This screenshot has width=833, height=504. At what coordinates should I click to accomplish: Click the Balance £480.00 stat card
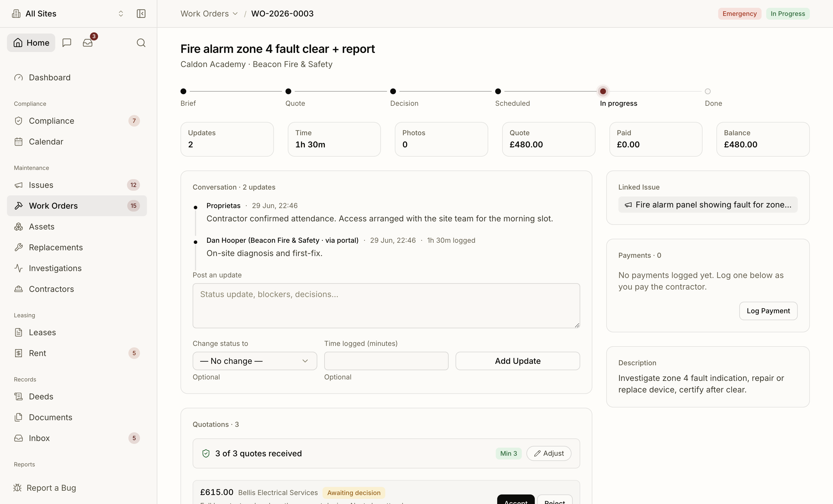(x=763, y=139)
